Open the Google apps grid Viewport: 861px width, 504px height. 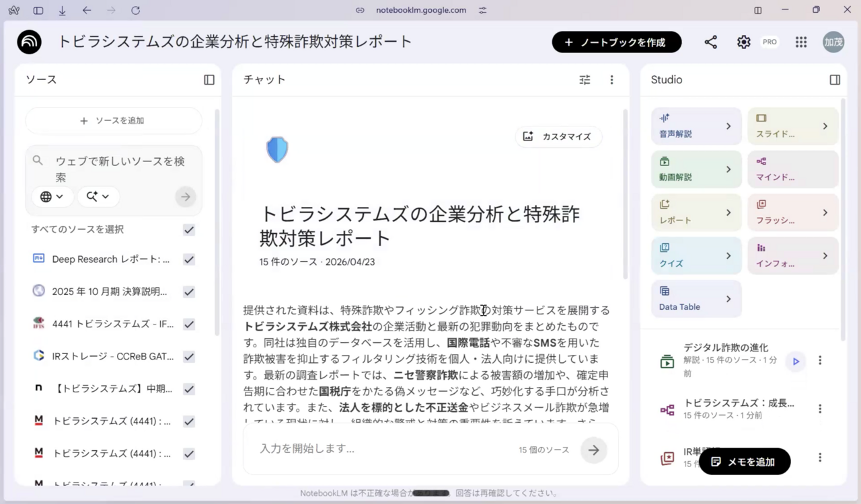point(800,42)
